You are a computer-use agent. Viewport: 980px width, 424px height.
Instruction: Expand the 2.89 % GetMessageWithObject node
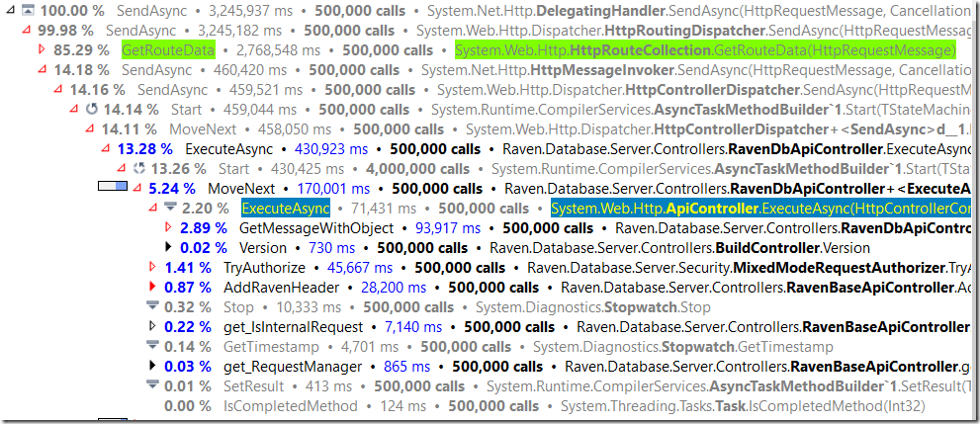pyautogui.click(x=168, y=228)
